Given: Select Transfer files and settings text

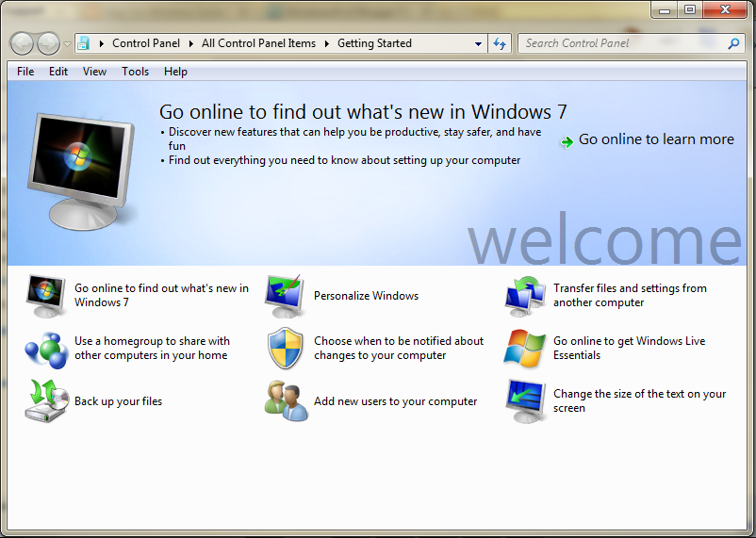Looking at the screenshot, I should coord(630,295).
